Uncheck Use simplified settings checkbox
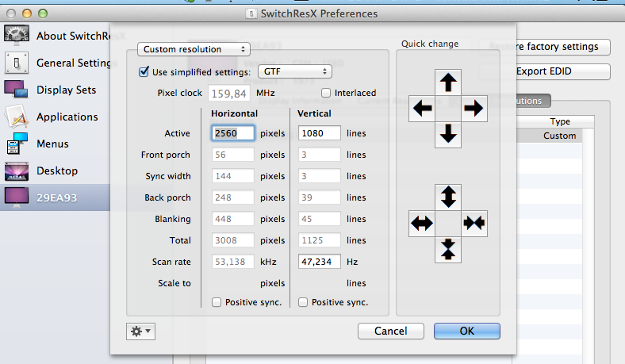The height and width of the screenshot is (364, 625). click(x=144, y=71)
